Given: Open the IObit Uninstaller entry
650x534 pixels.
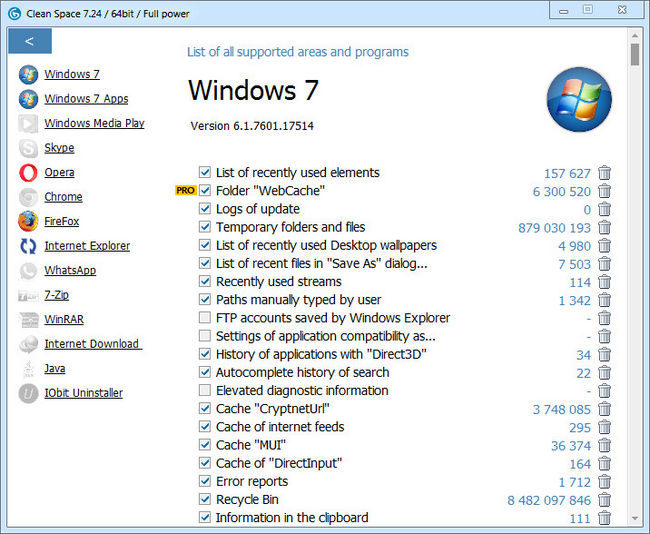Looking at the screenshot, I should pyautogui.click(x=83, y=393).
